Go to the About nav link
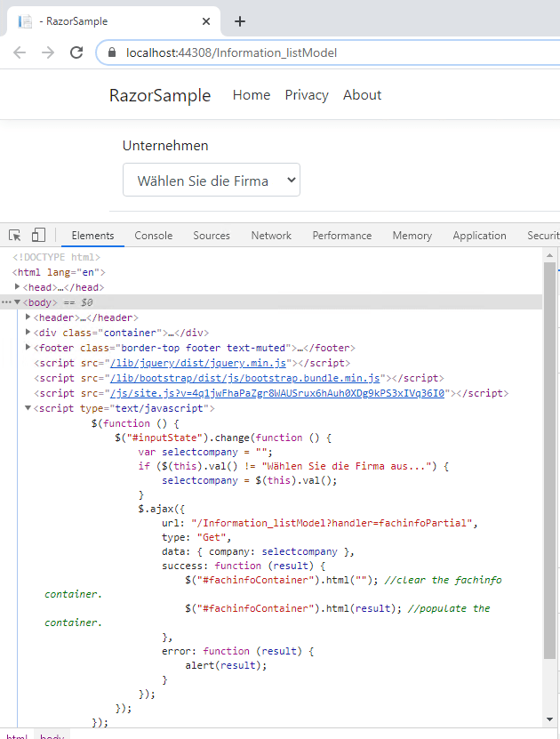Viewport: 560px width, 739px height. pyautogui.click(x=362, y=95)
